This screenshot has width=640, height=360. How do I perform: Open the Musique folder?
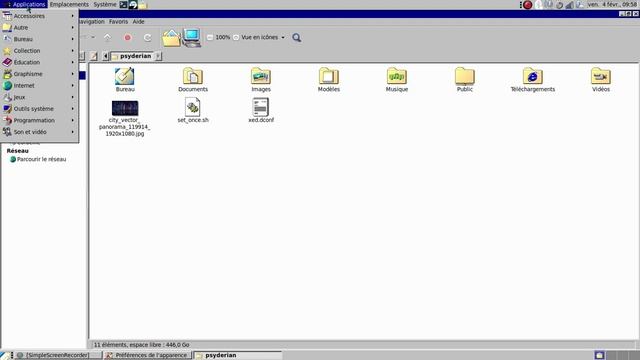pyautogui.click(x=397, y=76)
